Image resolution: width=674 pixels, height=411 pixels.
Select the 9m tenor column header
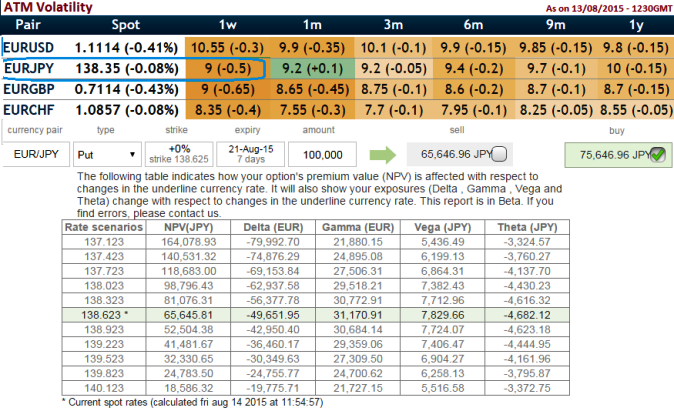click(555, 25)
